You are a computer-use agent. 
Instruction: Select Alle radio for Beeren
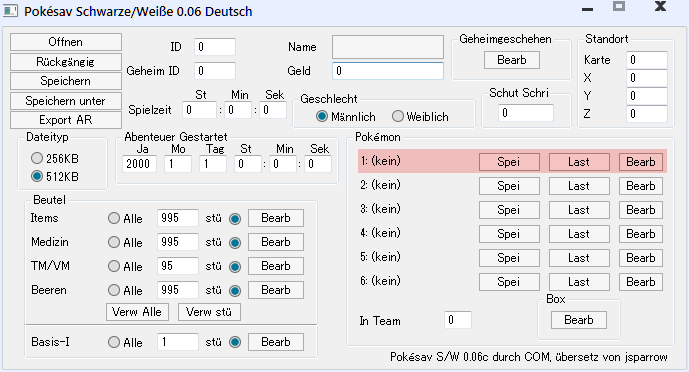pyautogui.click(x=114, y=290)
